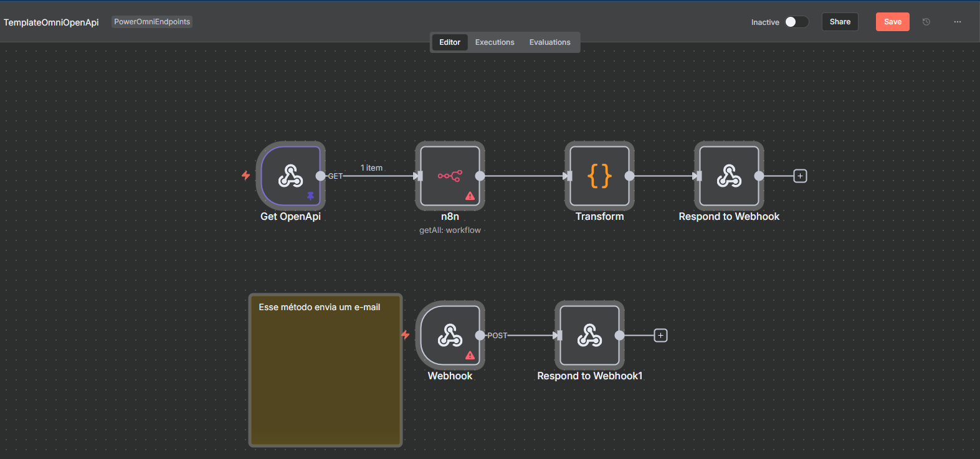Viewport: 980px width, 459px height.
Task: Save the workflow
Action: click(x=892, y=22)
